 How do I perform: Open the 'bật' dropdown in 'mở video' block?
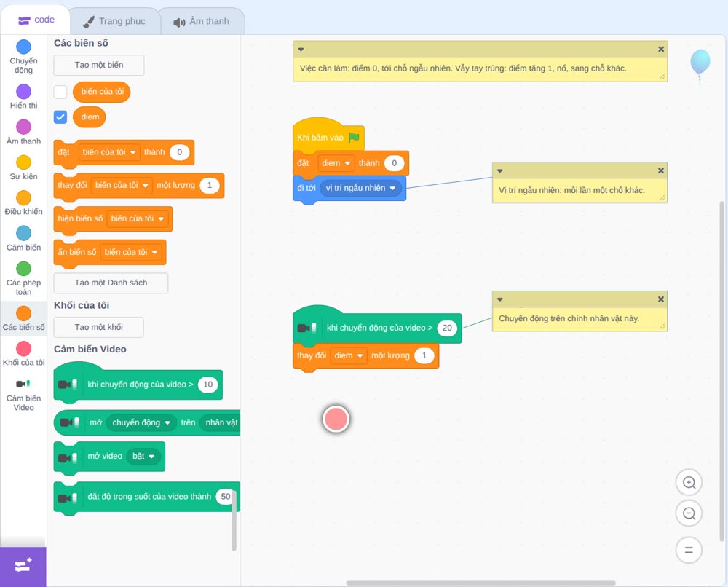tap(143, 457)
